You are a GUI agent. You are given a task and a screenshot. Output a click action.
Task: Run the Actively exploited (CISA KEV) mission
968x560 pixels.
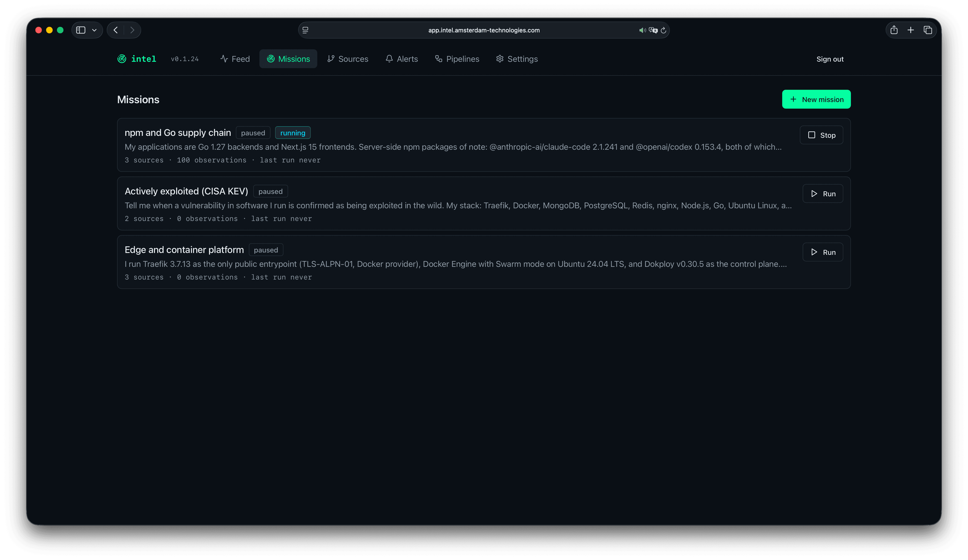(823, 194)
